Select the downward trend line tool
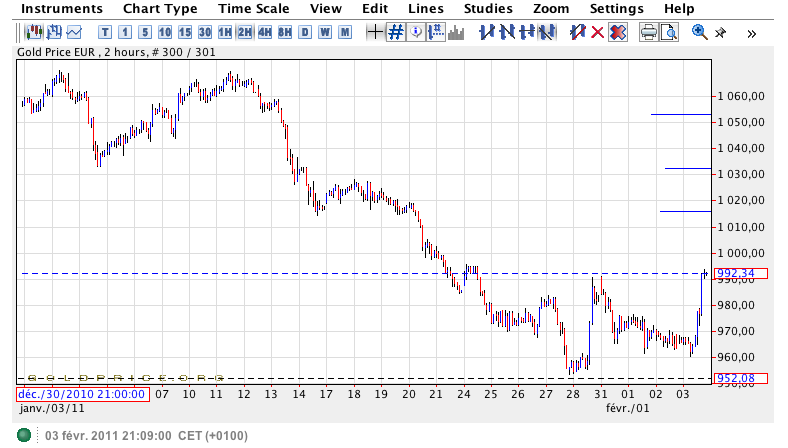Viewport: 788px width, 448px height. (507, 33)
